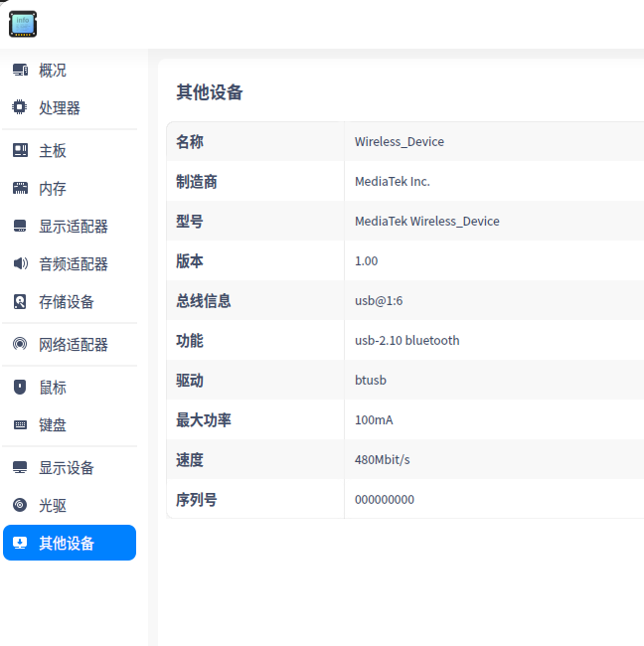
Task: Select the MediaTek Wireless_Device model value
Action: coord(427,222)
